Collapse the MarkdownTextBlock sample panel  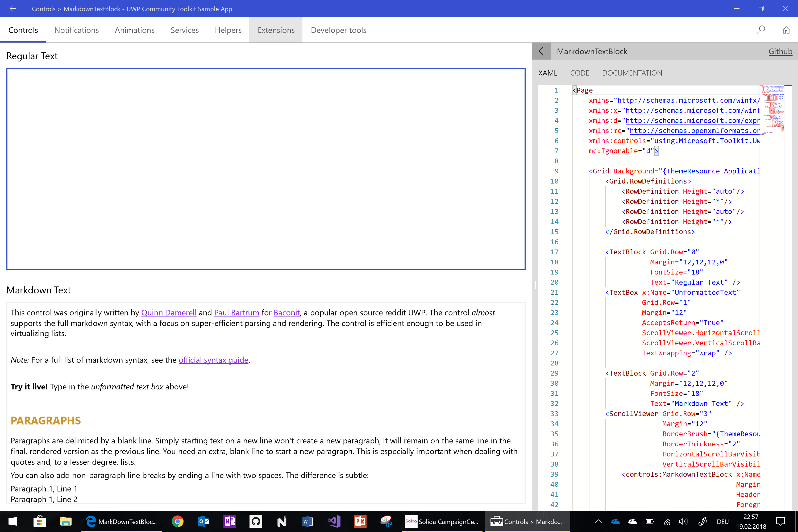(541, 51)
